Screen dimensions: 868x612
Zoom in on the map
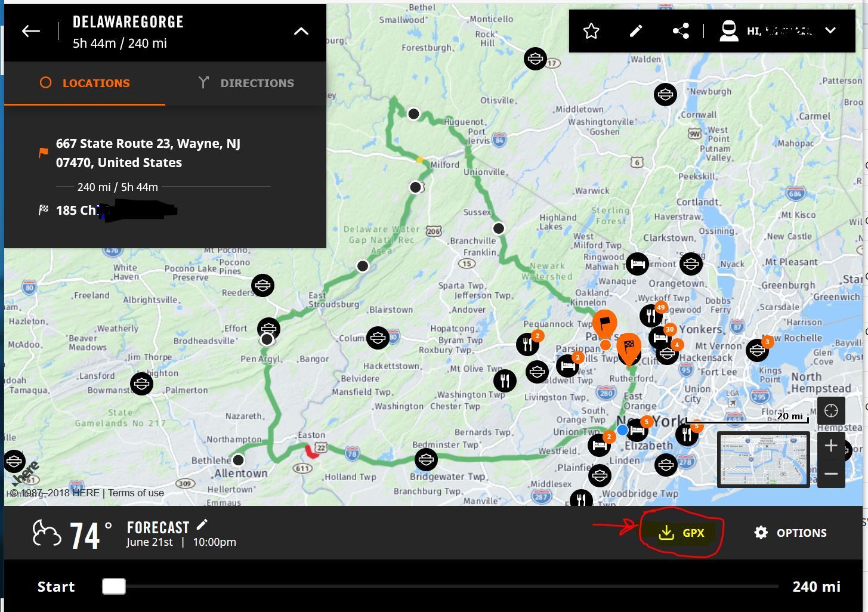831,445
